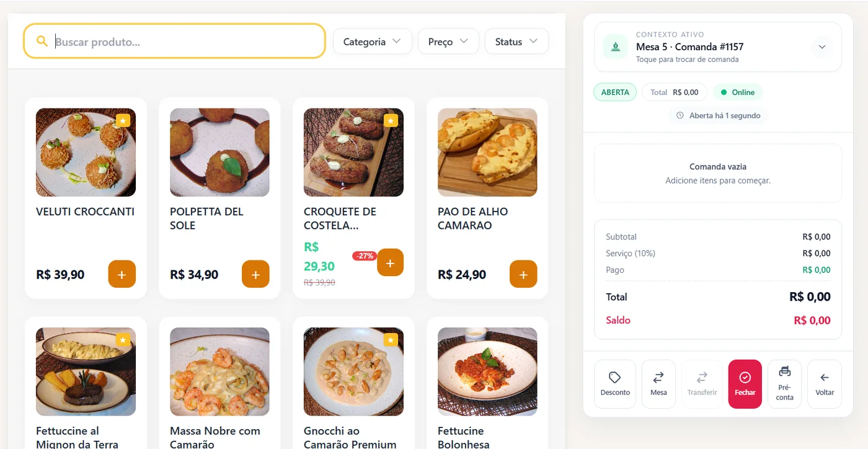
Task: Click the magnifier icon in the search bar
Action: click(x=42, y=41)
